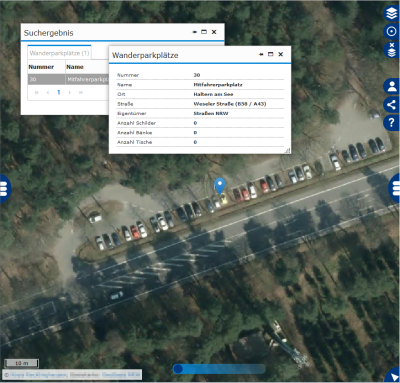The image size is (400, 383).
Task: Click the remove layers icon with x
Action: point(392,50)
